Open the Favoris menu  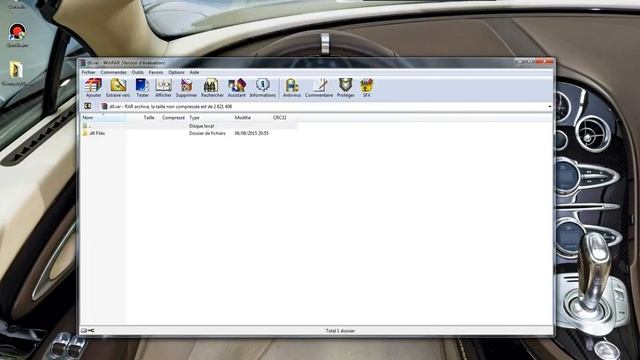point(156,72)
